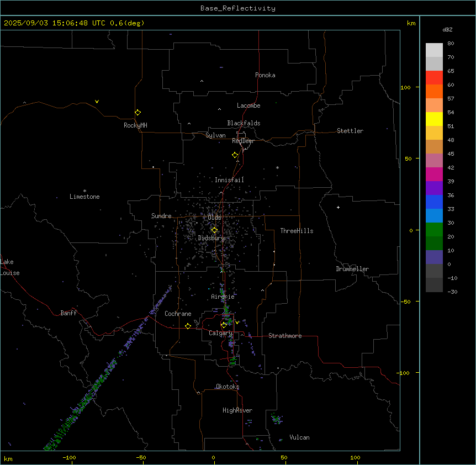Click the blue 36–33 dBZ legend swatch
Viewport: 476px width, 465px height.
click(434, 202)
